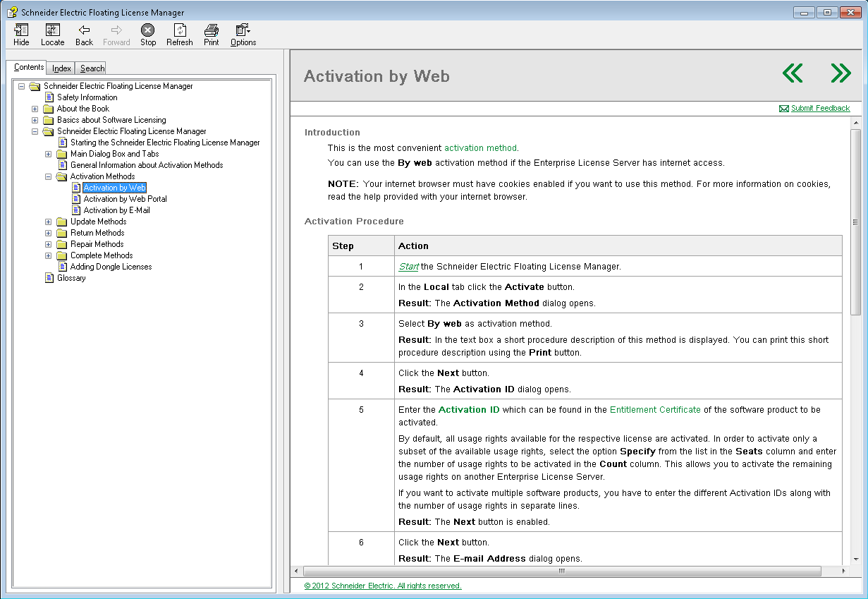868x599 pixels.
Task: Click the Glossary page icon
Action: tap(49, 278)
